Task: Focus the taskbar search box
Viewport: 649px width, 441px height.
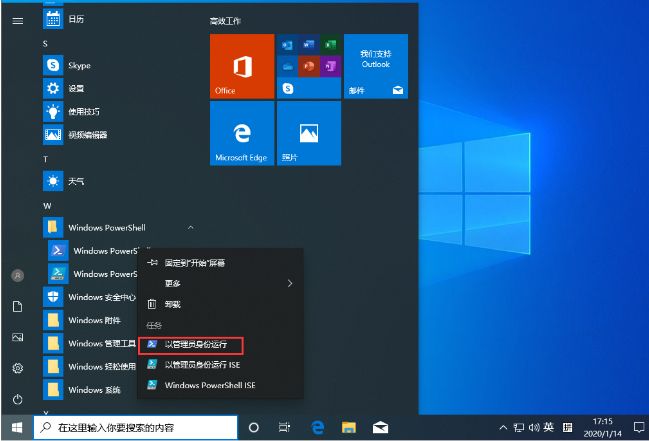Action: click(x=136, y=427)
